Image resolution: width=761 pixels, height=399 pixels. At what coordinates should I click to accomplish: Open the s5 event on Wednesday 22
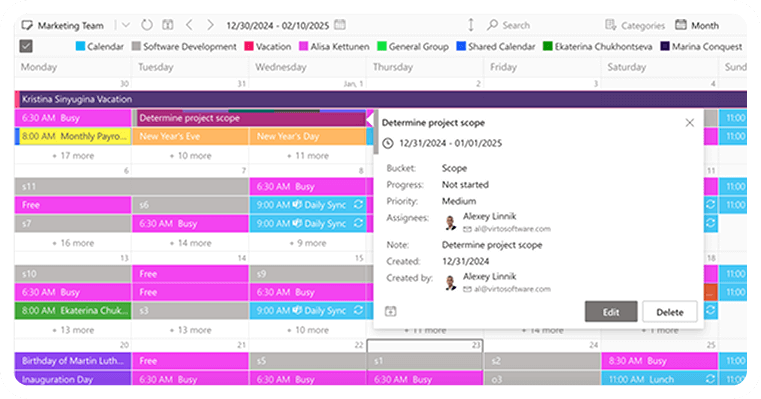308,361
